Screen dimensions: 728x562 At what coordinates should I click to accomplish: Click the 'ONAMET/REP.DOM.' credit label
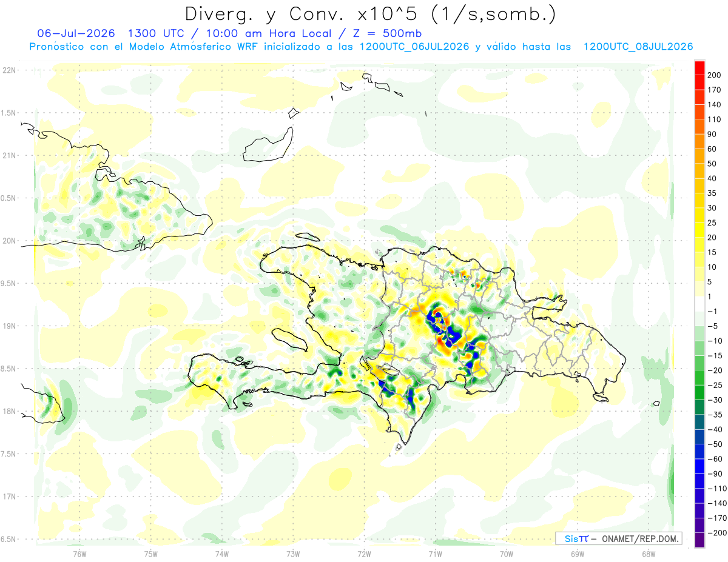click(639, 538)
